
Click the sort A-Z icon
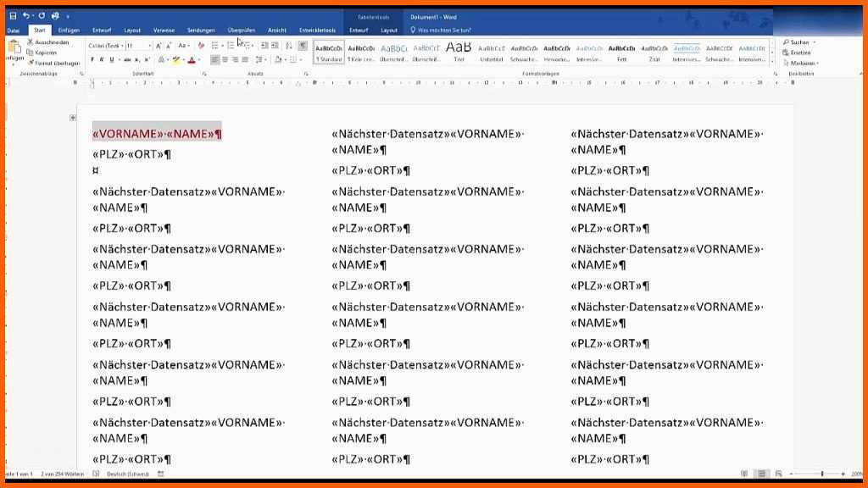pyautogui.click(x=289, y=46)
